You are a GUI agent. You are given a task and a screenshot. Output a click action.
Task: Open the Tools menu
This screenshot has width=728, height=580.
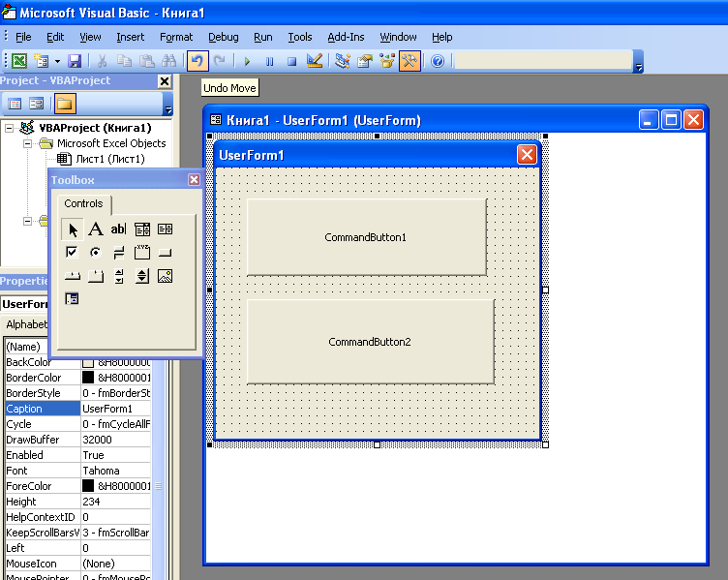(x=300, y=37)
